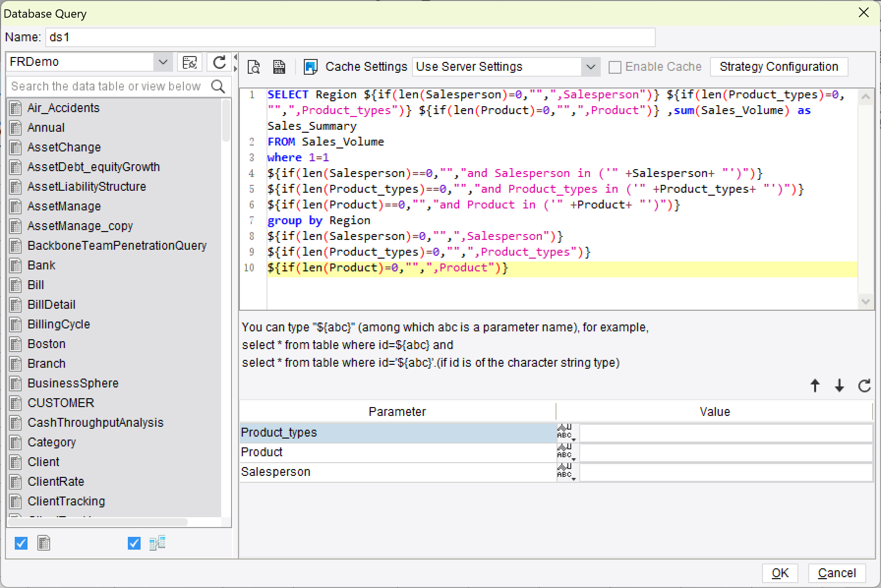
Task: Click the SQL document icon in toolbar
Action: (279, 67)
